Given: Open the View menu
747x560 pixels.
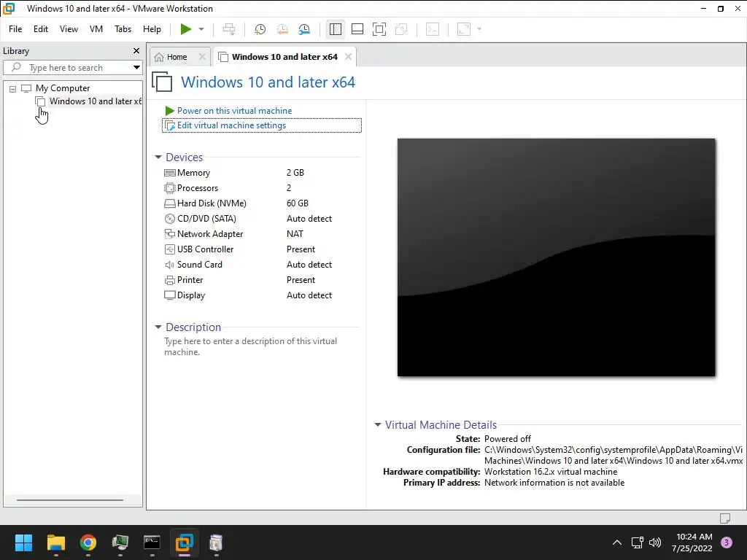Looking at the screenshot, I should pyautogui.click(x=69, y=29).
